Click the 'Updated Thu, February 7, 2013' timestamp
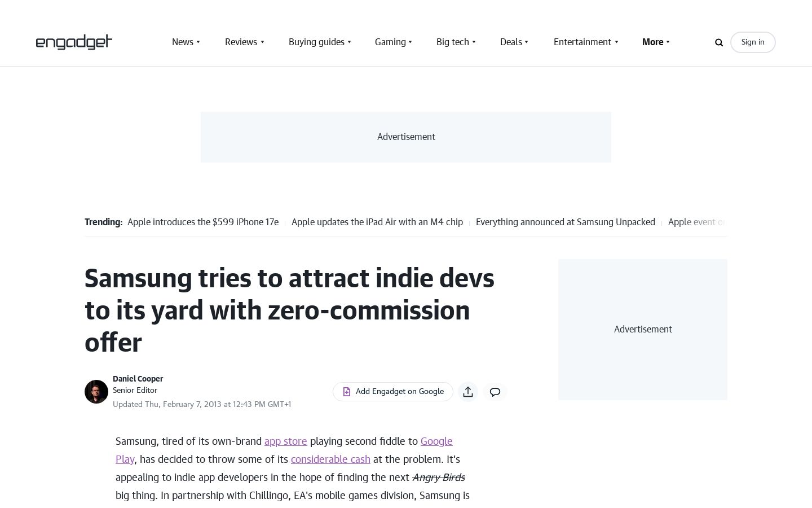The image size is (812, 508). tap(202, 404)
